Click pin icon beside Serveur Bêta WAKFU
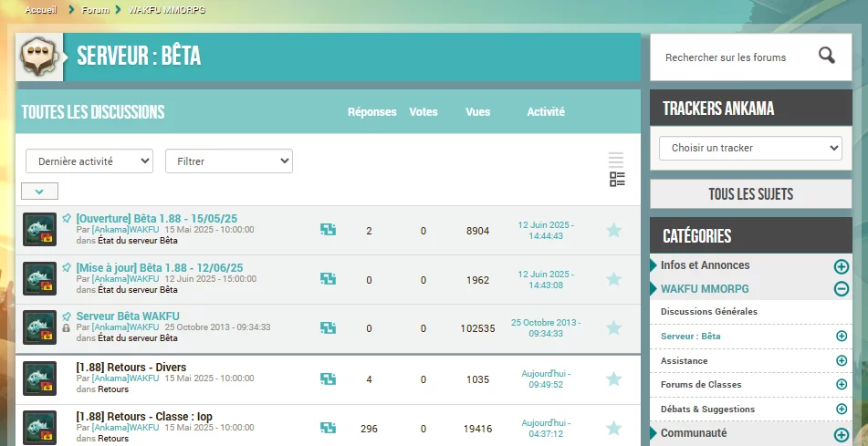The width and height of the screenshot is (868, 446). pos(67,316)
